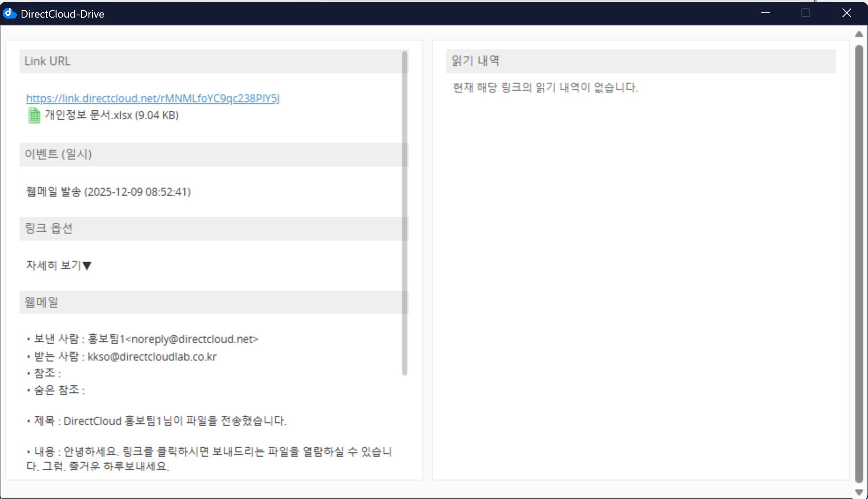The width and height of the screenshot is (868, 499).
Task: Click the Link URL section header
Action: (47, 61)
